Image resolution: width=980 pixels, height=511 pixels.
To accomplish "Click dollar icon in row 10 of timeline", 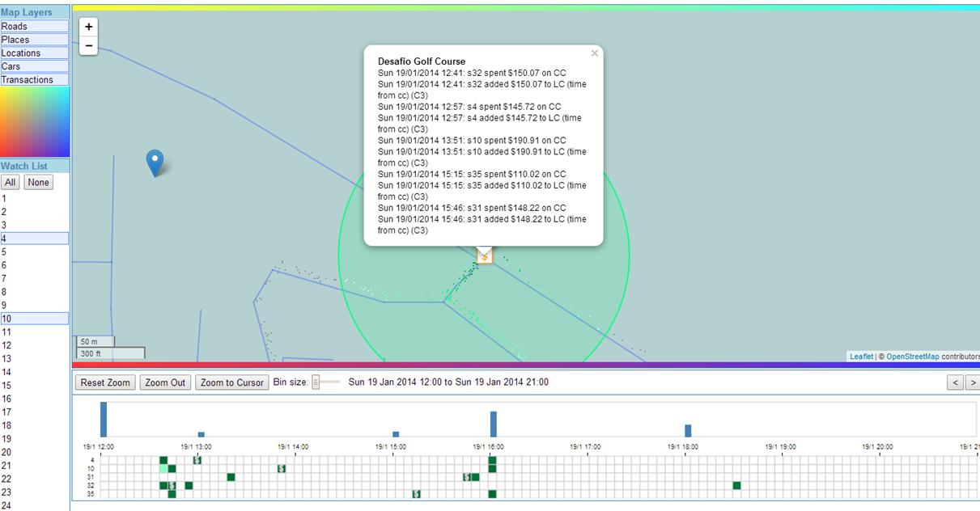I will (282, 469).
